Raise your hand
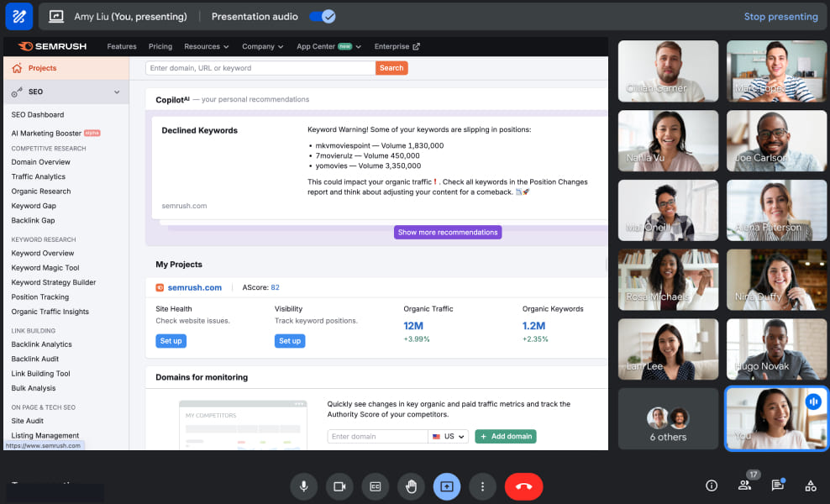The height and width of the screenshot is (504, 830). pos(411,486)
